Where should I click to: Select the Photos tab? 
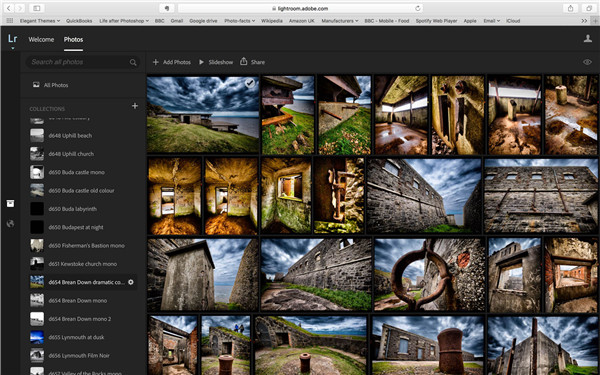pos(73,39)
